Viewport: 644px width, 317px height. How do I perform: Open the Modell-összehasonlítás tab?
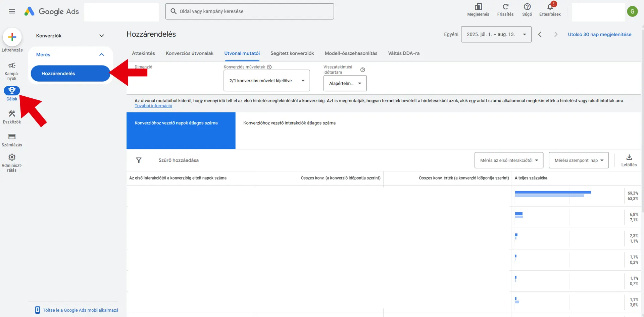click(x=351, y=53)
